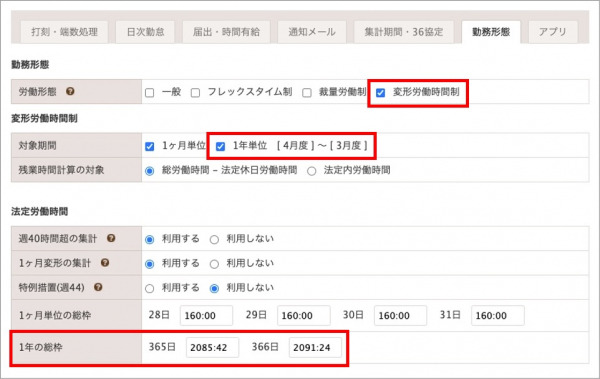Select 利用する for 特例措置(週44)
Screen dimensions: 600x379
(150, 289)
